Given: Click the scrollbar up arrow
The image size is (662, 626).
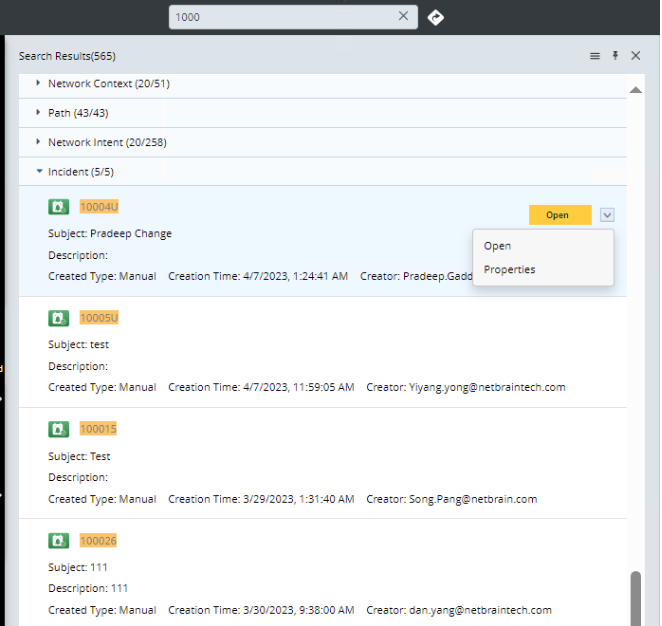Looking at the screenshot, I should pyautogui.click(x=635, y=89).
